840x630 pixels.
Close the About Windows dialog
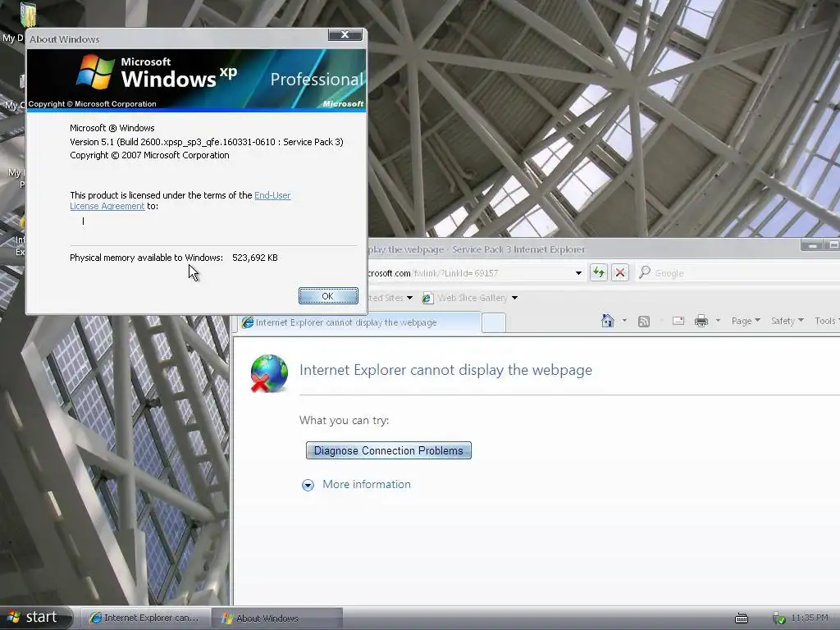345,34
